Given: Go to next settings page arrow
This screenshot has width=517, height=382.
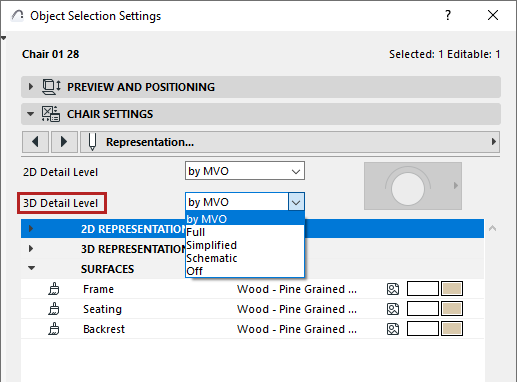Looking at the screenshot, I should (x=64, y=142).
